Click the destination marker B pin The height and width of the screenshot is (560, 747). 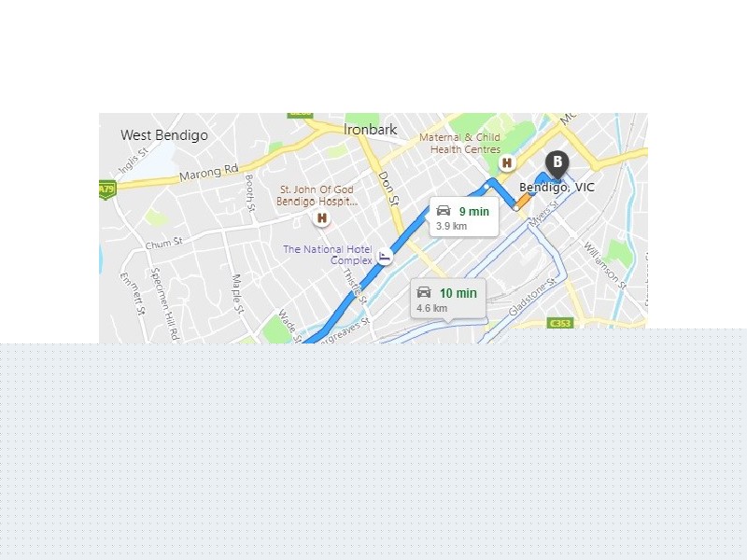point(557,164)
